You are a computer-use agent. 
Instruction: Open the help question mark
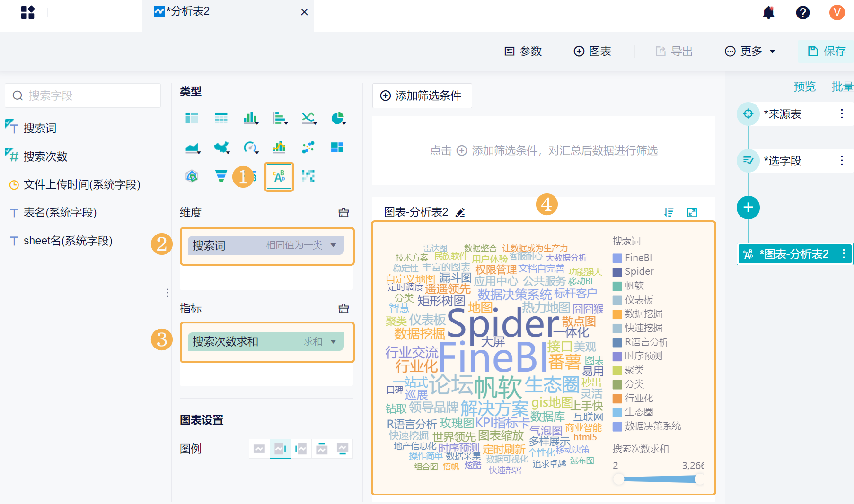[803, 12]
